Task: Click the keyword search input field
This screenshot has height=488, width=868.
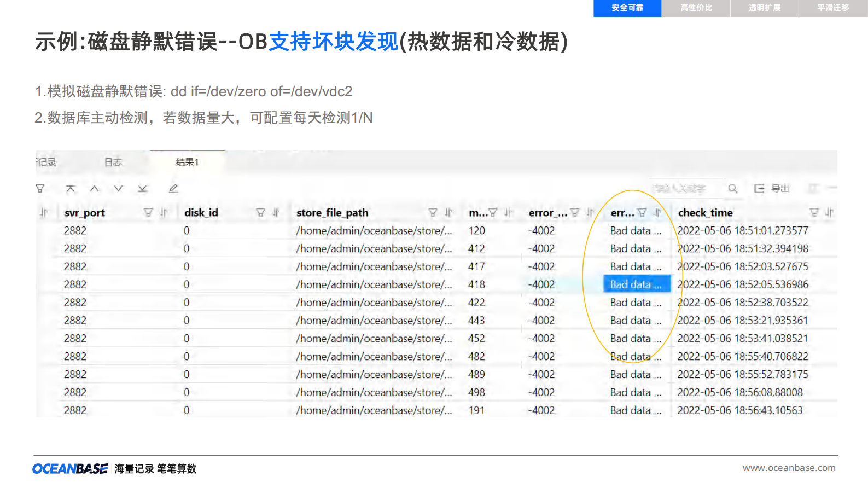Action: [x=686, y=189]
